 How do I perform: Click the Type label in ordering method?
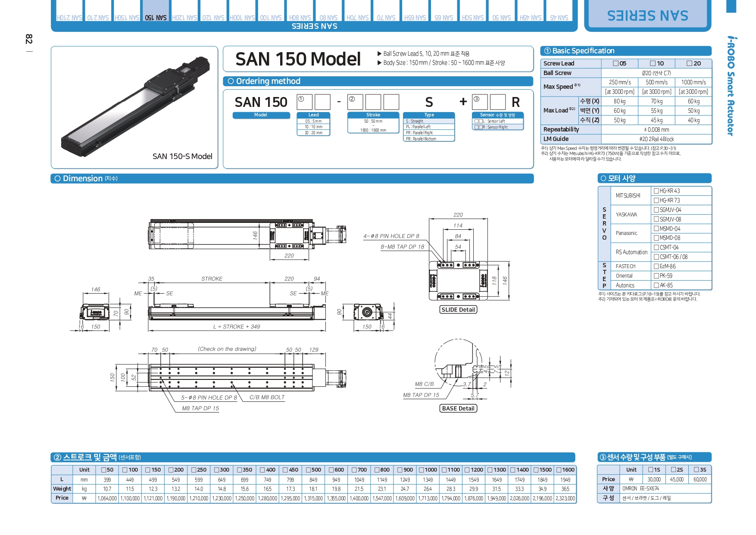pyautogui.click(x=429, y=115)
